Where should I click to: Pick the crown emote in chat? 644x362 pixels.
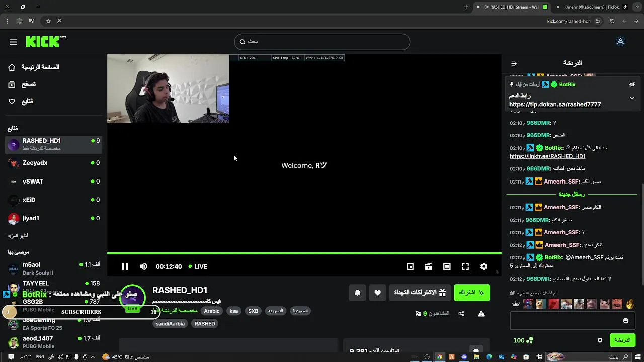point(516,304)
